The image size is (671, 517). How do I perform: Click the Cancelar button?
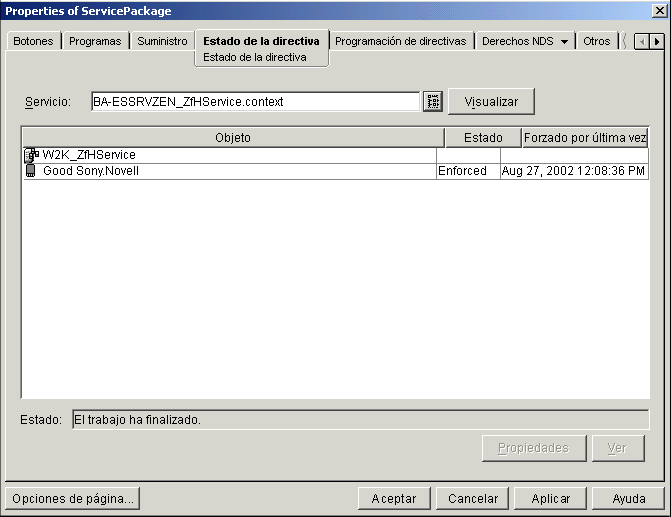click(x=472, y=499)
